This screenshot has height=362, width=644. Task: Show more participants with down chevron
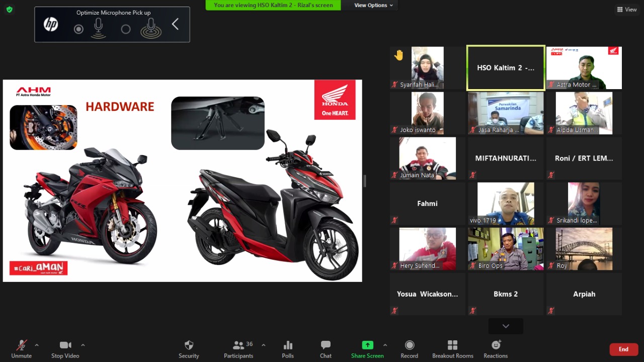point(506,326)
